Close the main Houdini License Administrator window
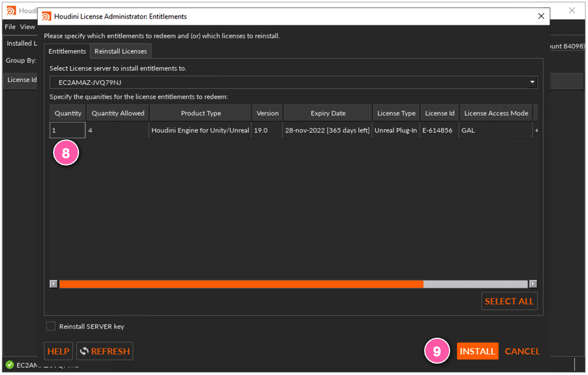The width and height of the screenshot is (588, 375). 572,11
